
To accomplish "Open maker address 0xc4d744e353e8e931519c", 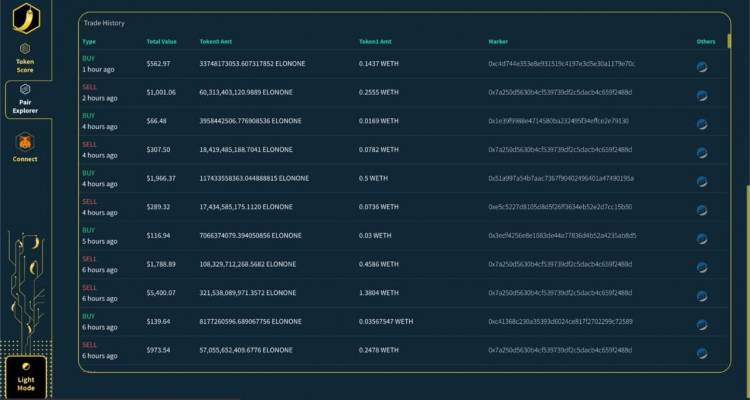I will coord(561,63).
